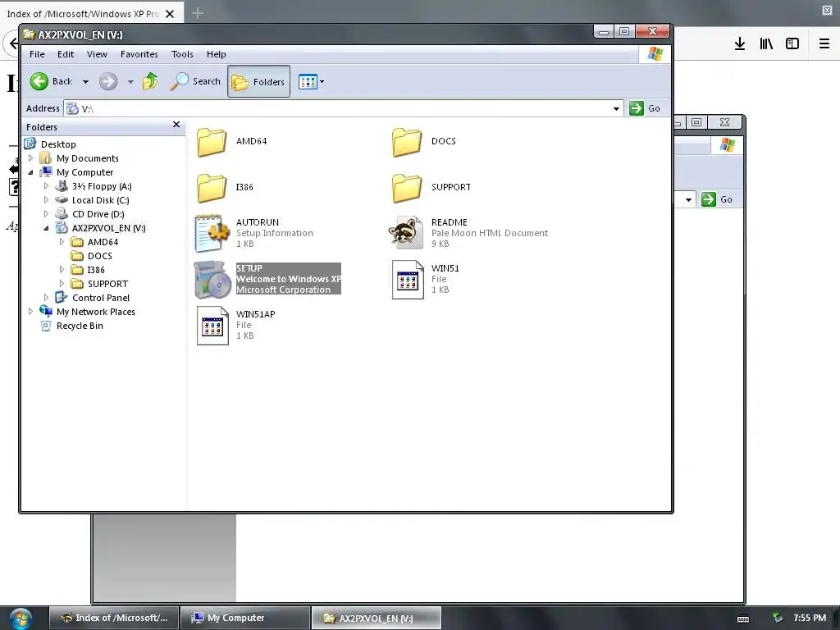Open Search with the magnifier icon

click(x=180, y=81)
